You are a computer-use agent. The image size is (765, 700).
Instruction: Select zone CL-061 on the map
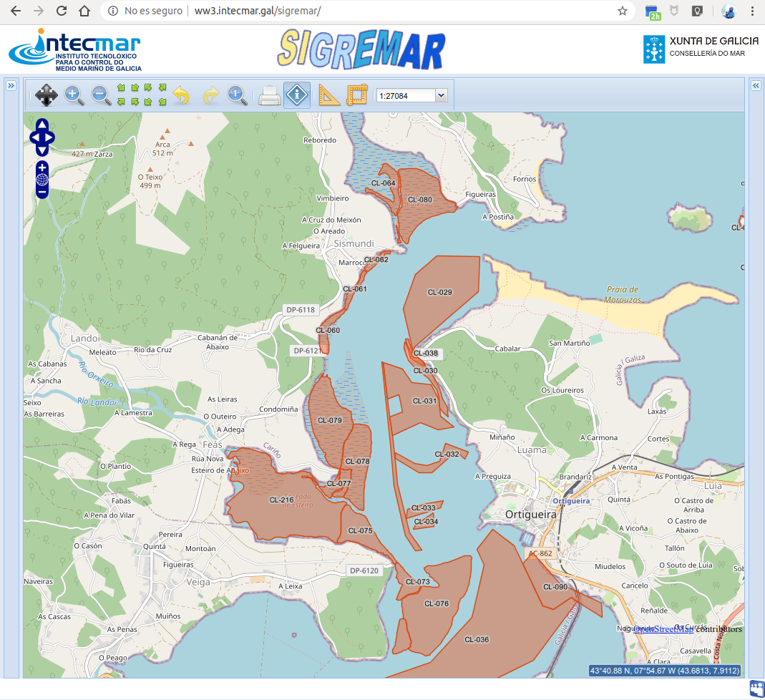(355, 288)
